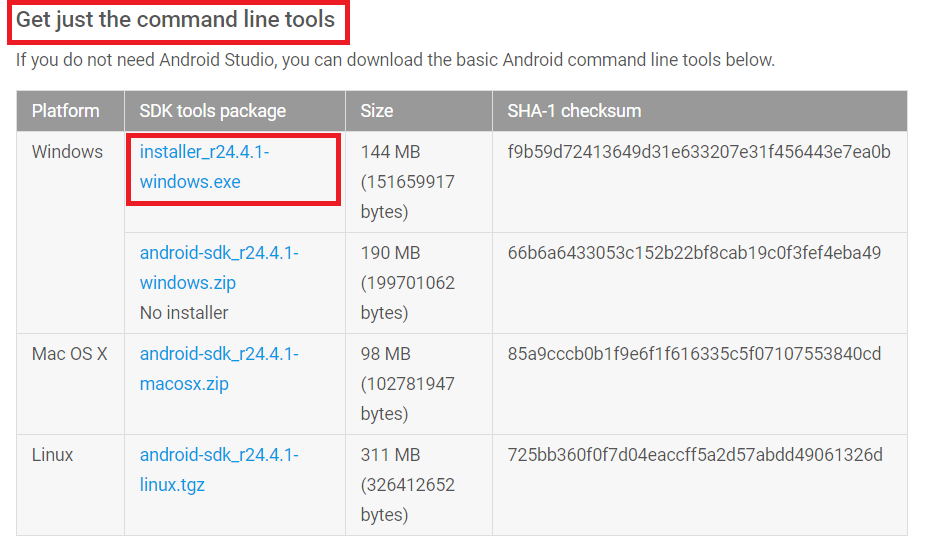
Task: Click the 'Get just the command line tools' heading
Action: pyautogui.click(x=175, y=20)
